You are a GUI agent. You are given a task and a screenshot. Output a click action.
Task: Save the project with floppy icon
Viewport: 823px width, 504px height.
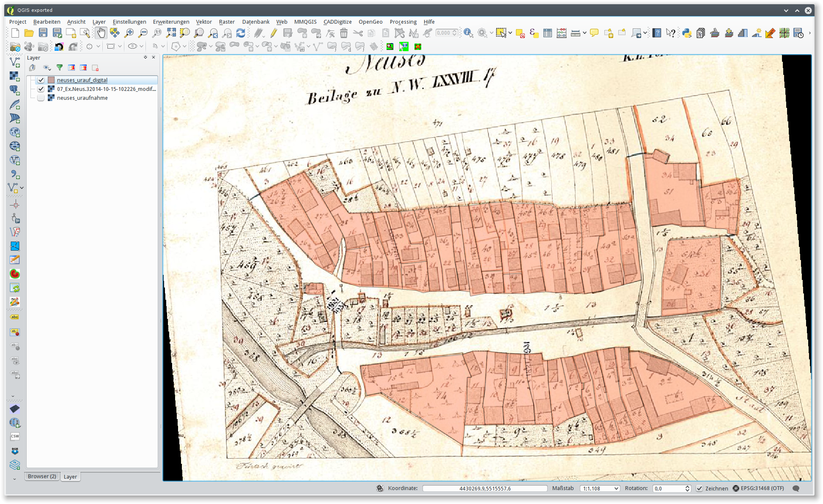43,33
